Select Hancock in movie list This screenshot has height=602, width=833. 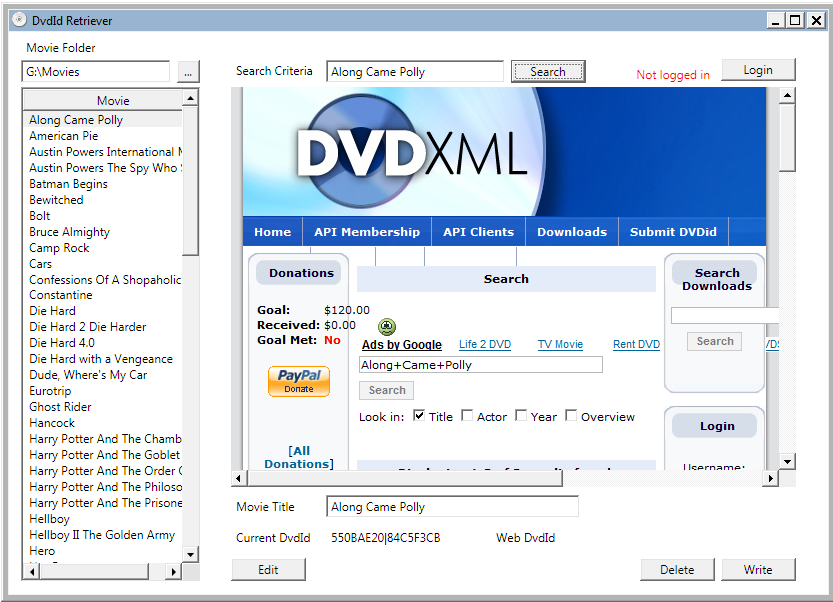click(x=103, y=422)
